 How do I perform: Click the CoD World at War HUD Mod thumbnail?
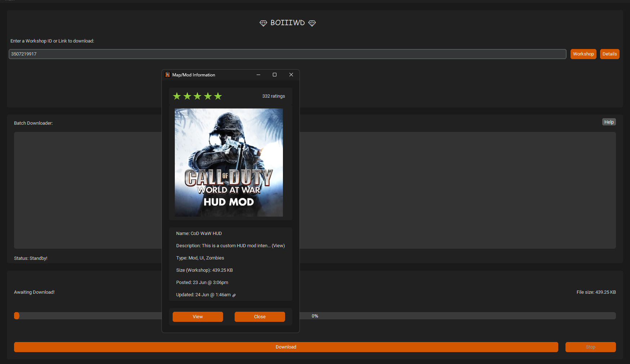click(229, 163)
